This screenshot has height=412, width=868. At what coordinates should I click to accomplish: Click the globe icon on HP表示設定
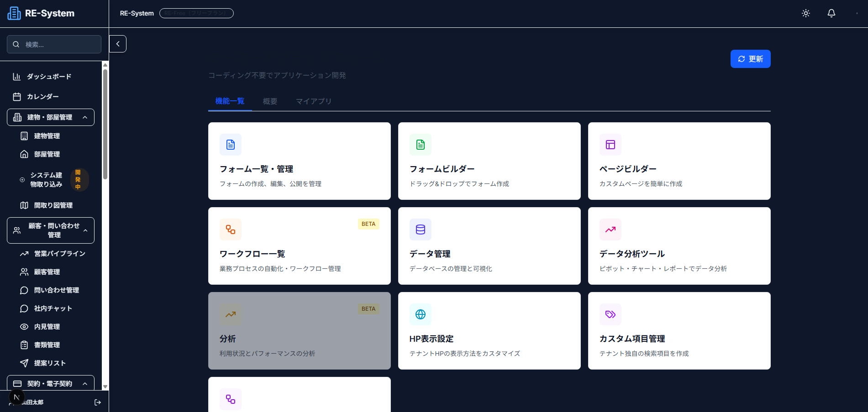[421, 314]
